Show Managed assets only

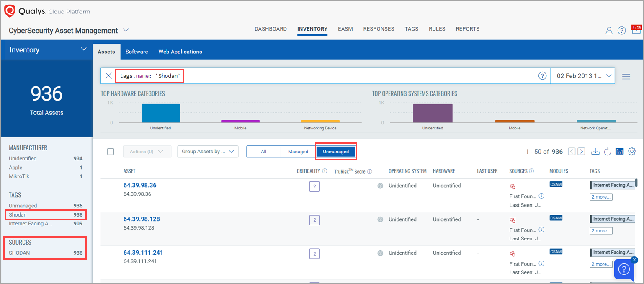[298, 152]
